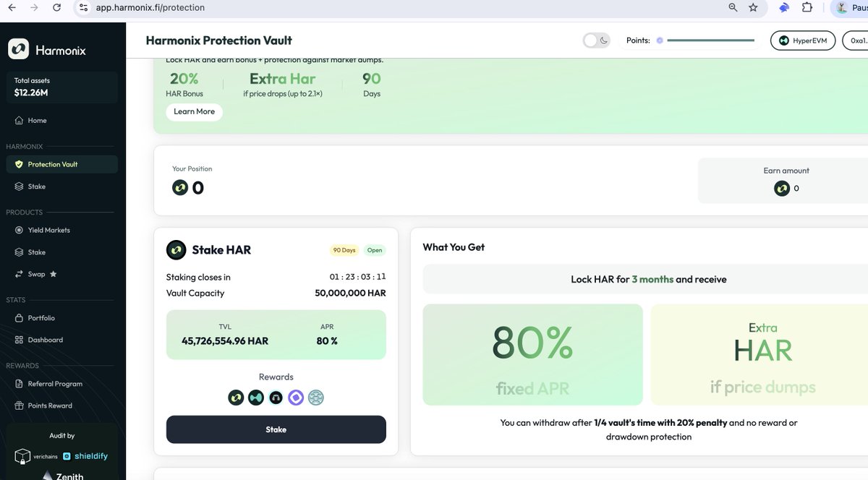The image size is (868, 480).
Task: Click the Portfolio bag icon
Action: (x=20, y=318)
